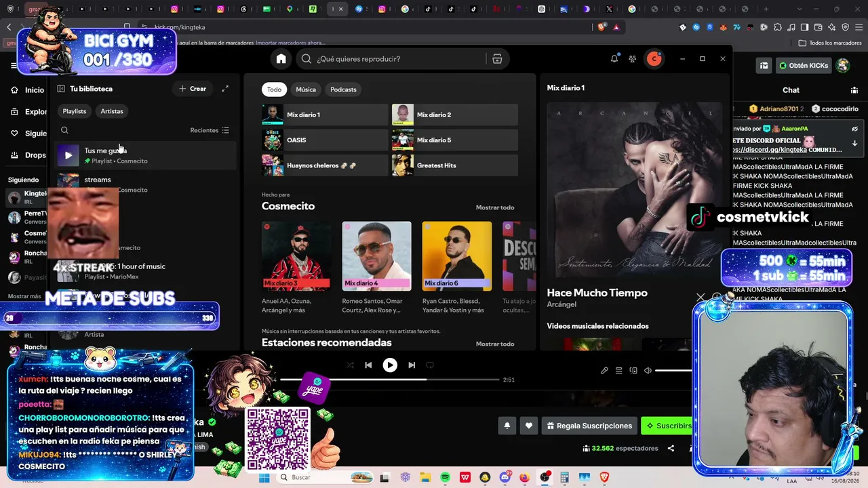Select the Música filter chip
Screen dimensions: 868x488
[x=306, y=89]
